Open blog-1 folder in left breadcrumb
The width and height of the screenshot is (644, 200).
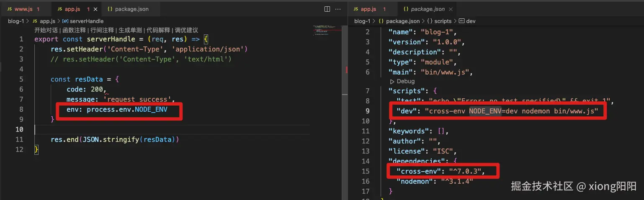click(16, 21)
